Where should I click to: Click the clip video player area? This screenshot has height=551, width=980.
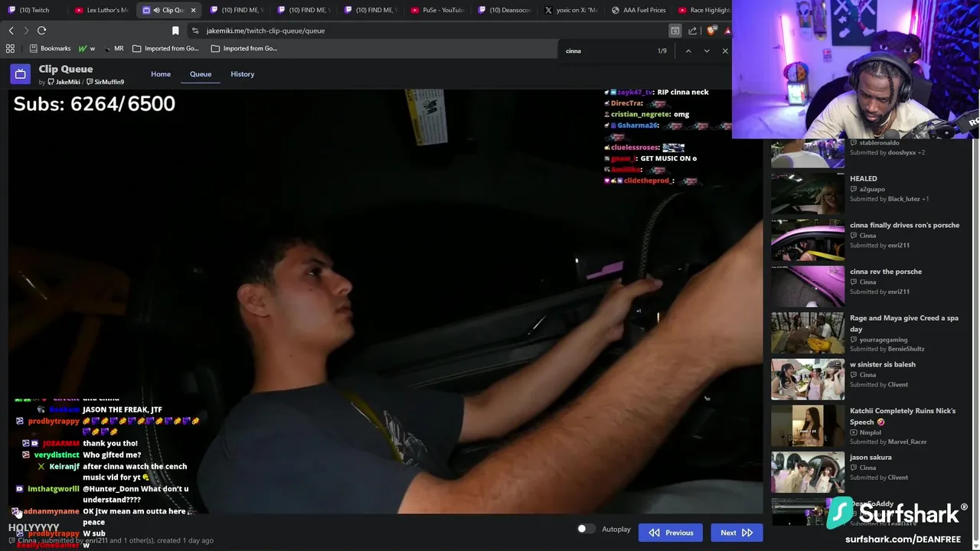tap(385, 301)
